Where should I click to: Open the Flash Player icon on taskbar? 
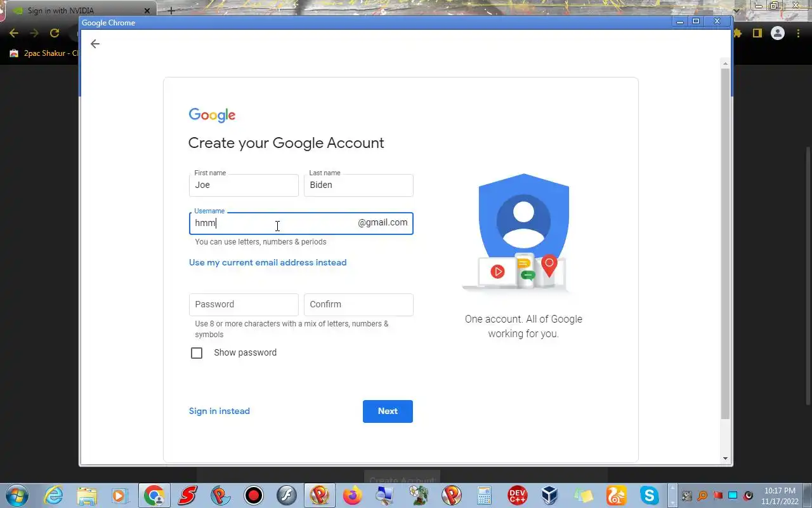pos(286,495)
